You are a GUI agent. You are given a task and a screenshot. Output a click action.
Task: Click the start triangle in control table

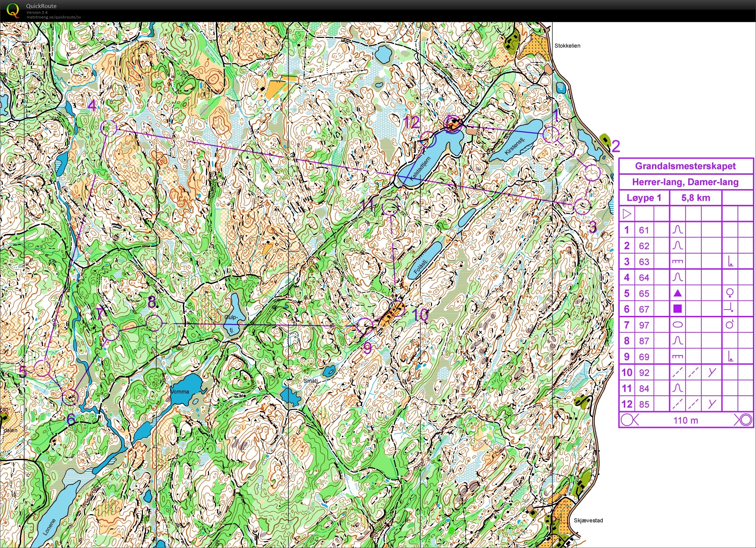627,214
